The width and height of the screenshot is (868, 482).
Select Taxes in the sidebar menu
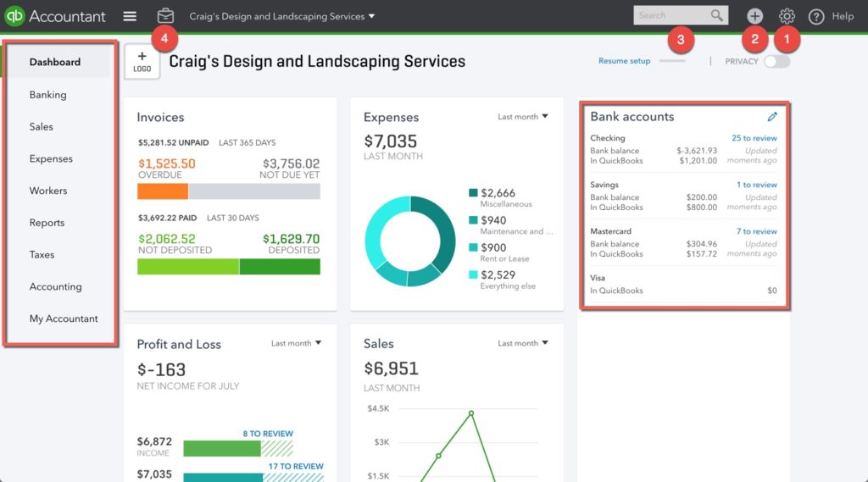point(42,254)
